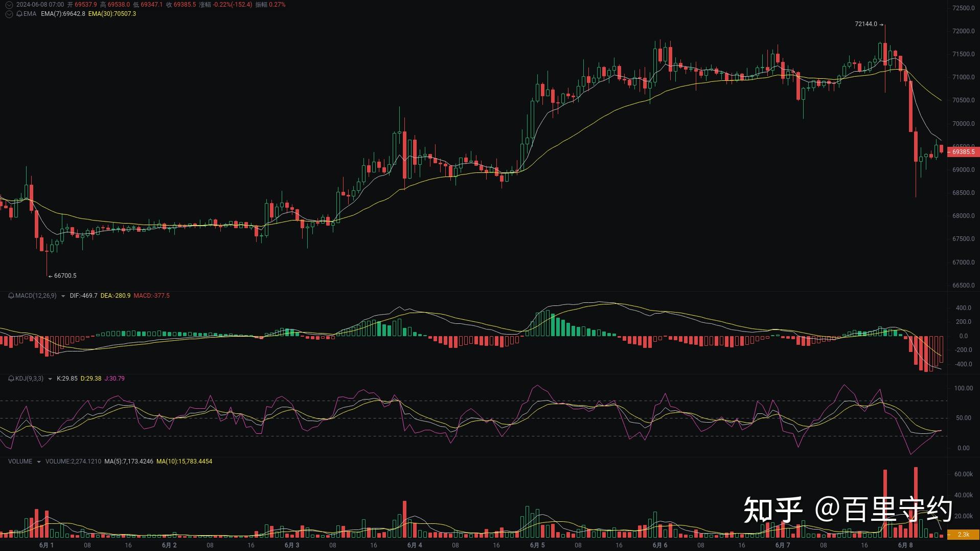The height and width of the screenshot is (551, 980).
Task: Click the MA(10):15,783.4454 readout
Action: [185, 461]
